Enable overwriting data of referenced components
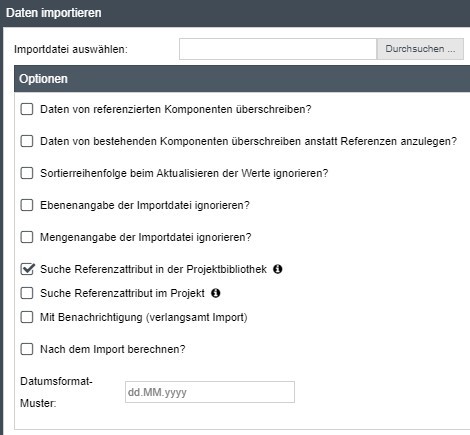The image size is (470, 435). pyautogui.click(x=27, y=109)
